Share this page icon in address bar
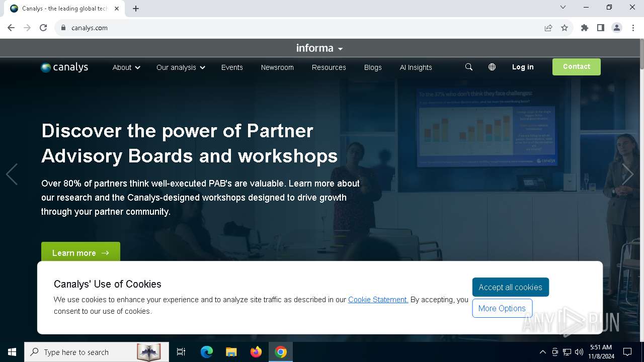The width and height of the screenshot is (644, 362). pos(548,28)
